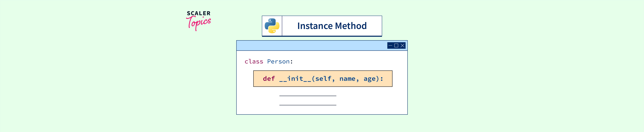Click the maximize square icon
Viewport: 644px width, 132px height.
(396, 46)
